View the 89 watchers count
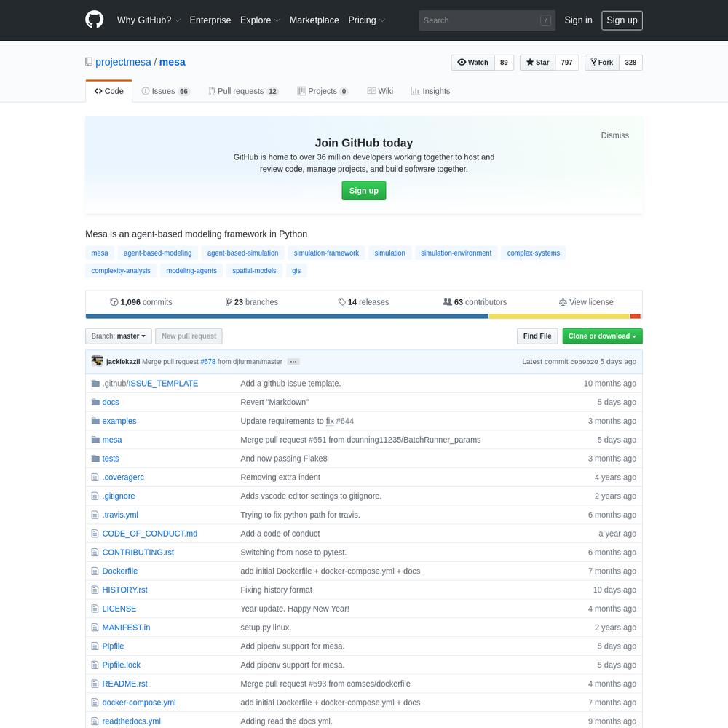The height and width of the screenshot is (728, 728). coord(504,62)
